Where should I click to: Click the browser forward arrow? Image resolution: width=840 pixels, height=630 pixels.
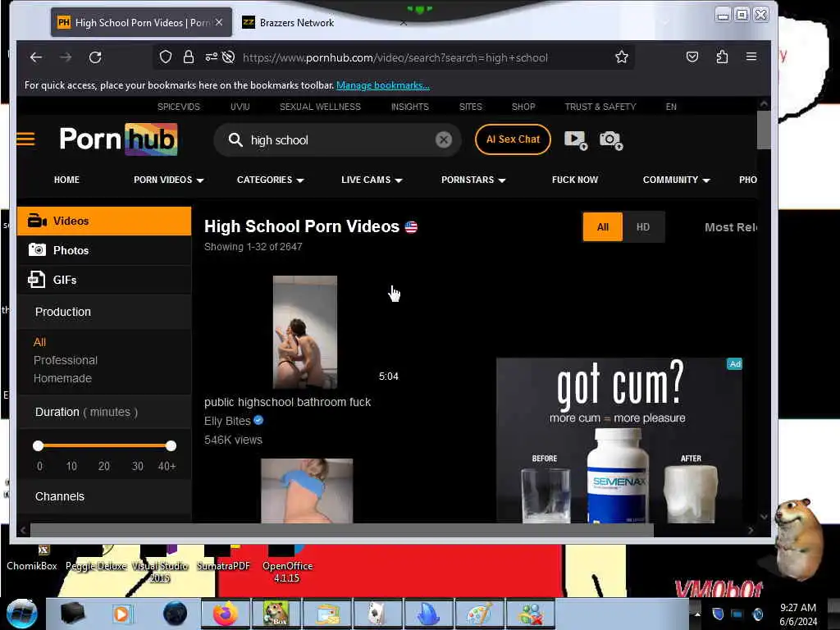click(x=66, y=57)
